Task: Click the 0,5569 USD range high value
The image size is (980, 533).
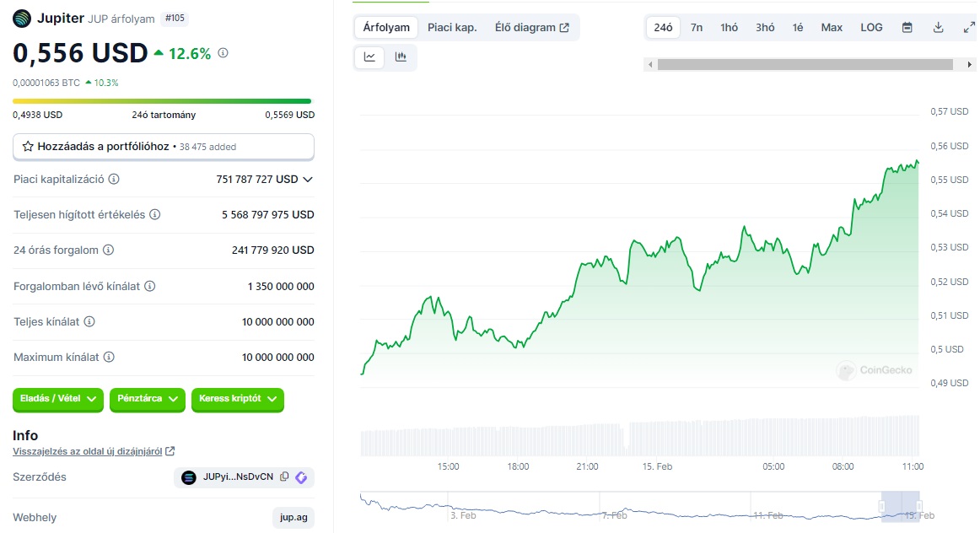Action: [x=290, y=115]
